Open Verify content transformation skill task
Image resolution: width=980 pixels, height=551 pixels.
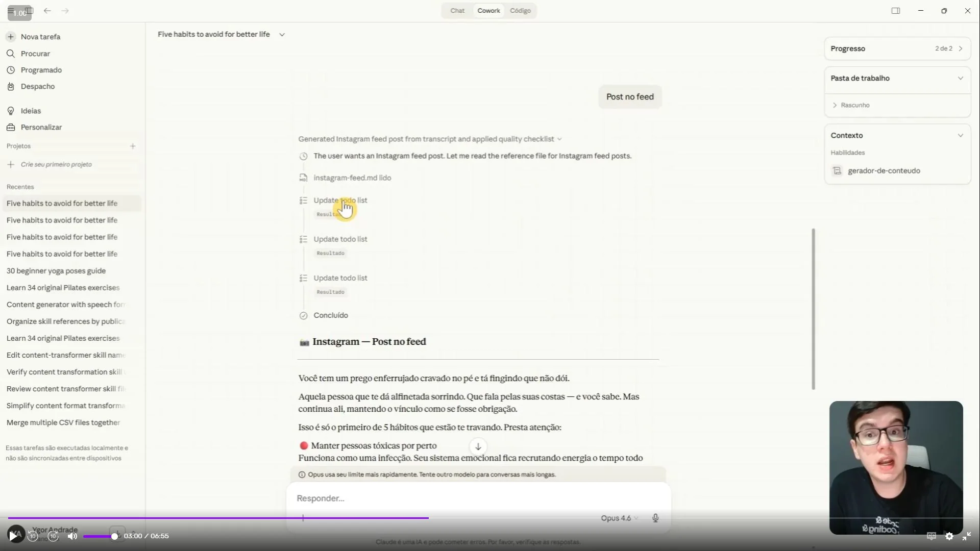tap(66, 372)
